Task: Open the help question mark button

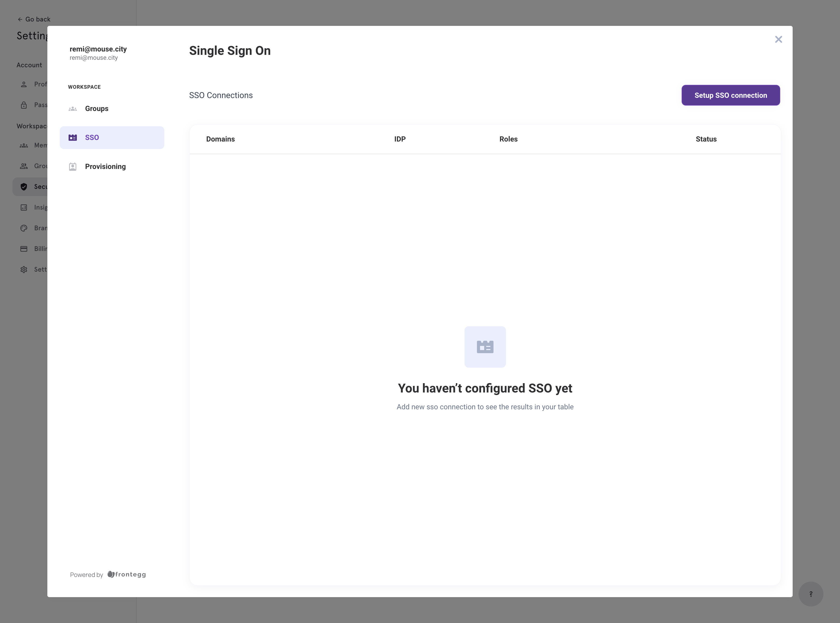Action: (810, 594)
